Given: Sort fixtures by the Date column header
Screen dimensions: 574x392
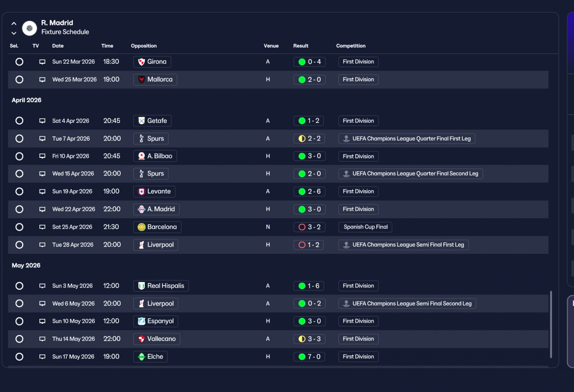Looking at the screenshot, I should (x=58, y=46).
